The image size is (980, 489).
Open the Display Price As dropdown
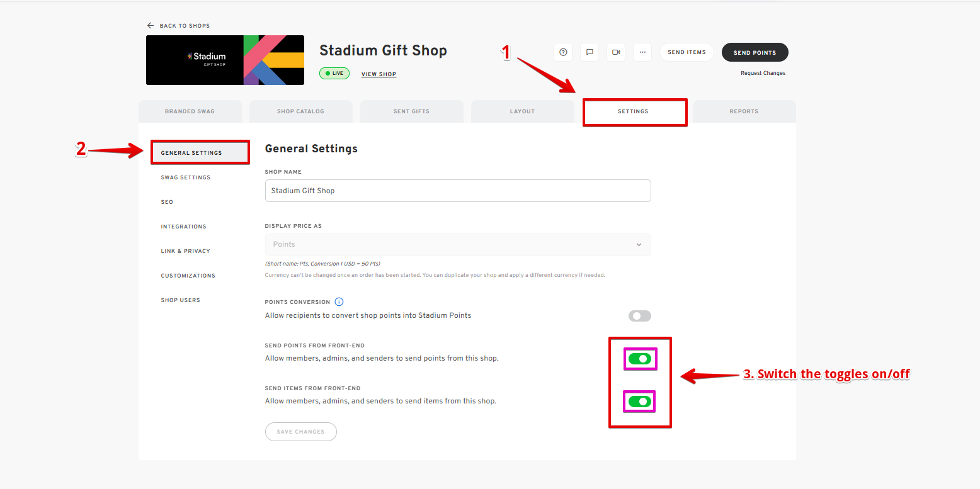458,244
